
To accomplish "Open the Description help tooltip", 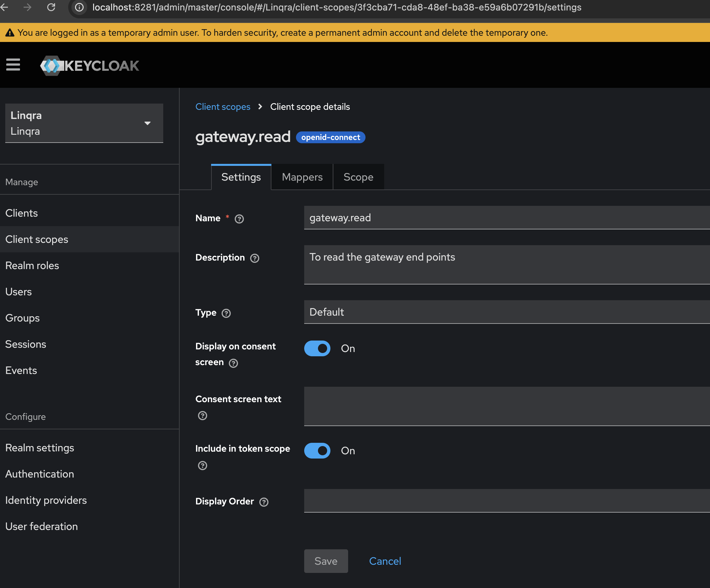I will point(255,258).
